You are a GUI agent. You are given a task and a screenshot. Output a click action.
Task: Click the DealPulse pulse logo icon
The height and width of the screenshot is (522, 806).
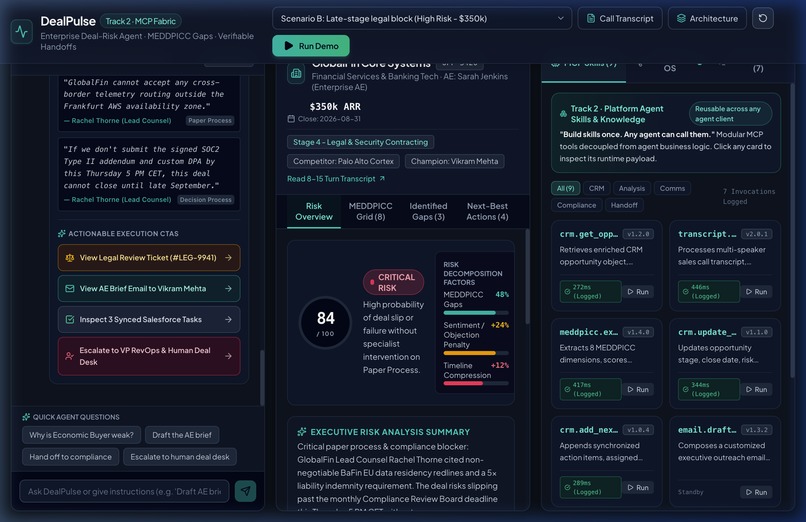pos(22,32)
